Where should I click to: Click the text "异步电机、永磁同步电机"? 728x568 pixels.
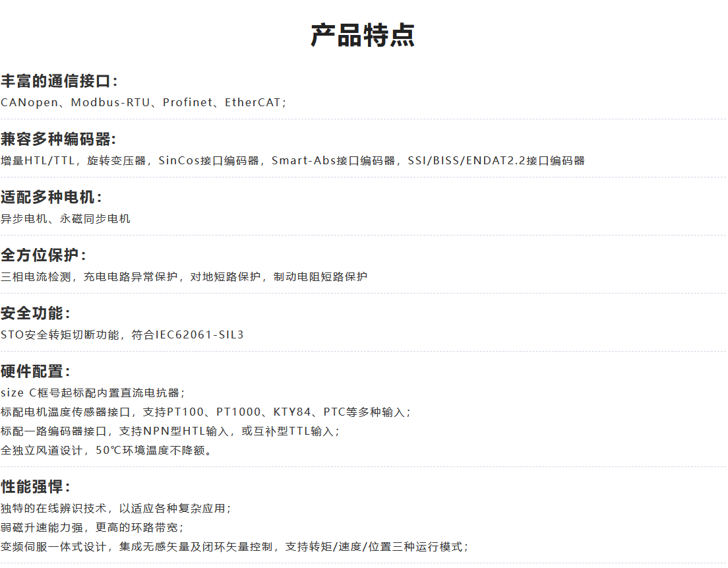tap(65, 219)
